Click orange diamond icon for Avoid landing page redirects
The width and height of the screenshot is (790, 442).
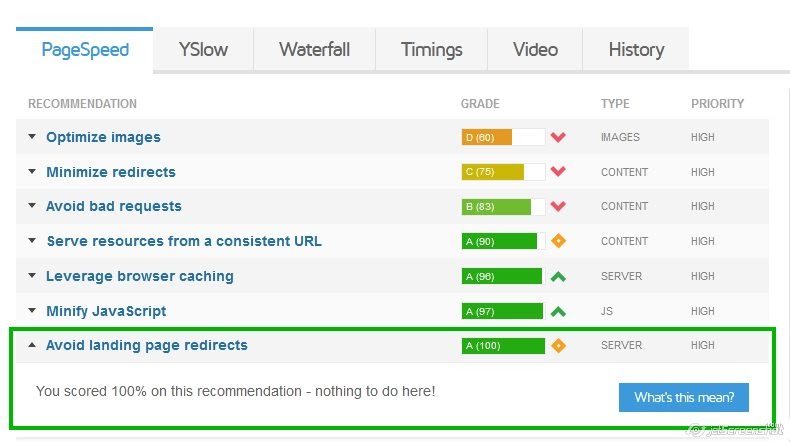click(558, 346)
